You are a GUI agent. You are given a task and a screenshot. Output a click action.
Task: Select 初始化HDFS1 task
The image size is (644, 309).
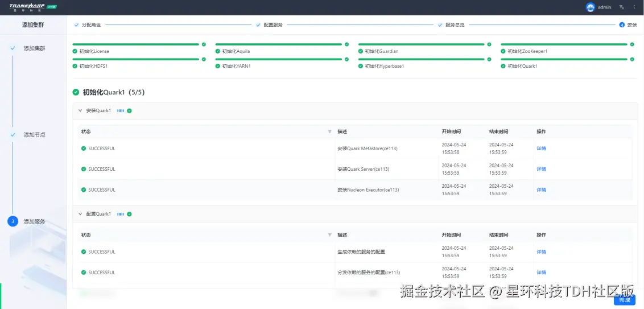point(93,66)
